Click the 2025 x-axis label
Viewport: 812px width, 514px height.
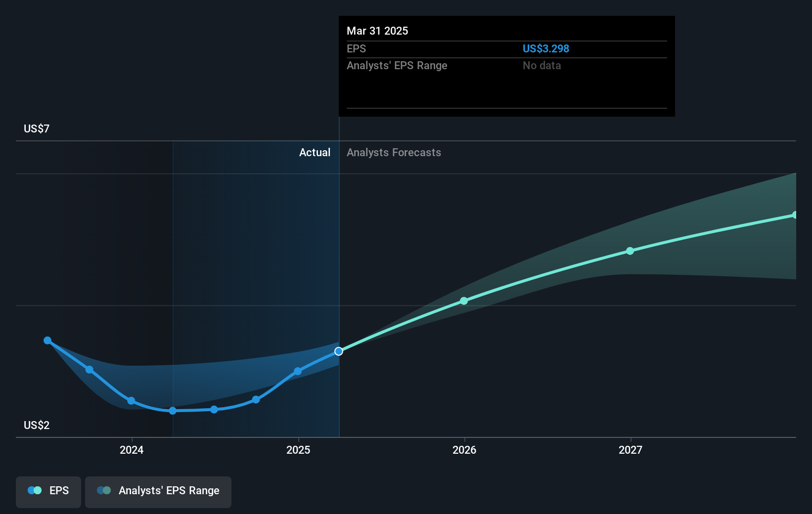(298, 450)
